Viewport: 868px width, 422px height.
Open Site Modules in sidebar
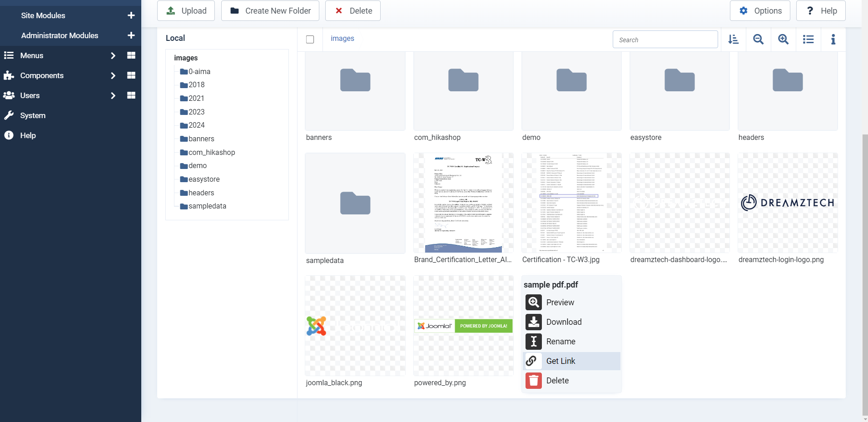(43, 15)
